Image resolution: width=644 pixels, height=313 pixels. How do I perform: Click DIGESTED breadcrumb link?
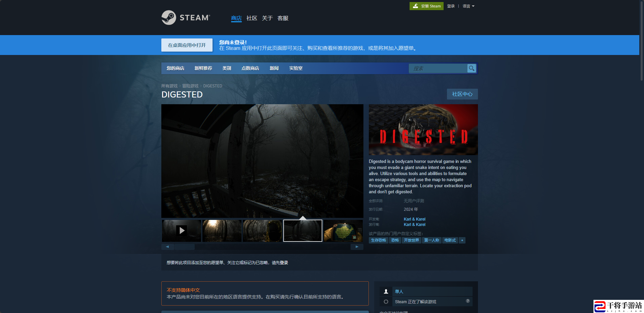(x=213, y=86)
